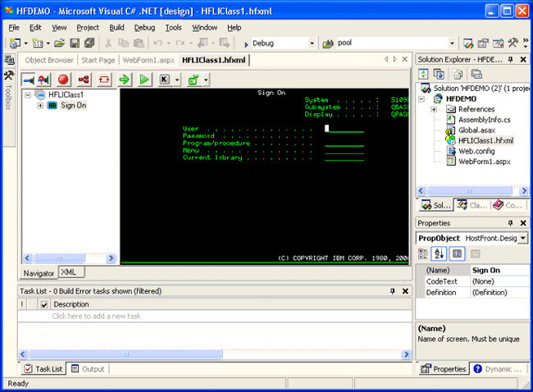The width and height of the screenshot is (533, 392).
Task: Click the Refresh icon in Solution Explorer
Action: [424, 74]
